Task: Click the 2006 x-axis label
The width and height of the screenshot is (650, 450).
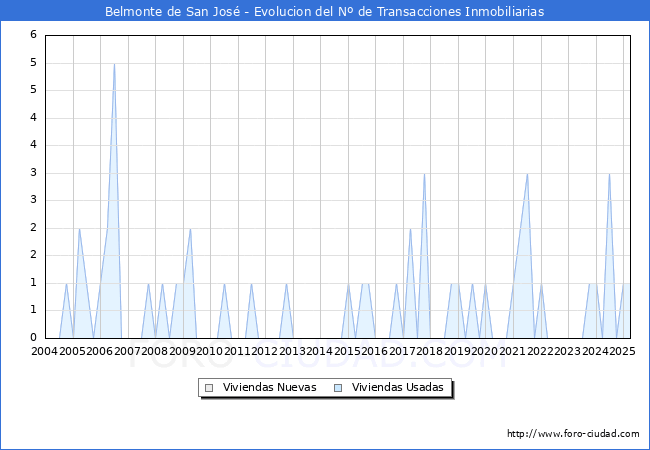Action: [99, 351]
